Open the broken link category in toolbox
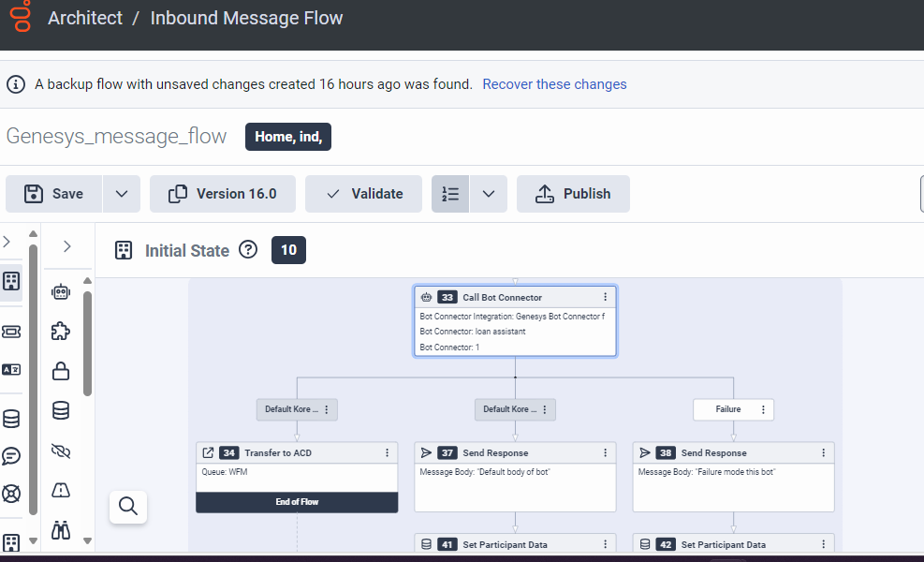 [x=61, y=451]
